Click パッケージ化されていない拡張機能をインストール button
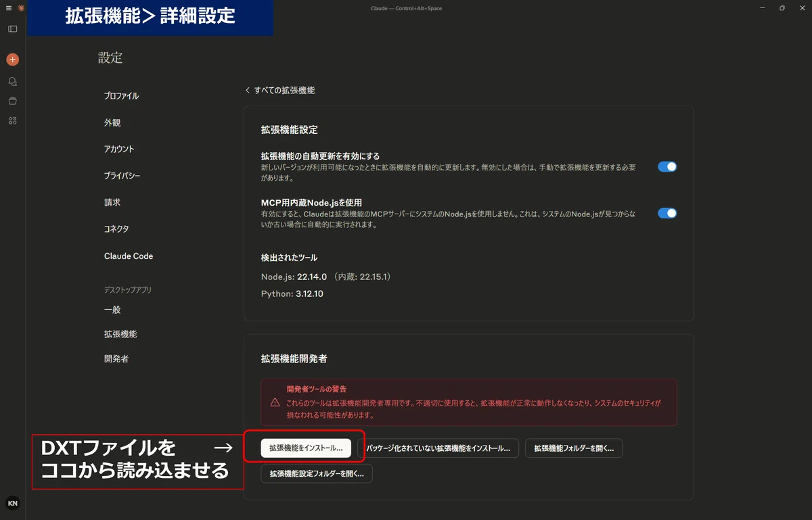Viewport: 812px width, 520px height. [438, 448]
